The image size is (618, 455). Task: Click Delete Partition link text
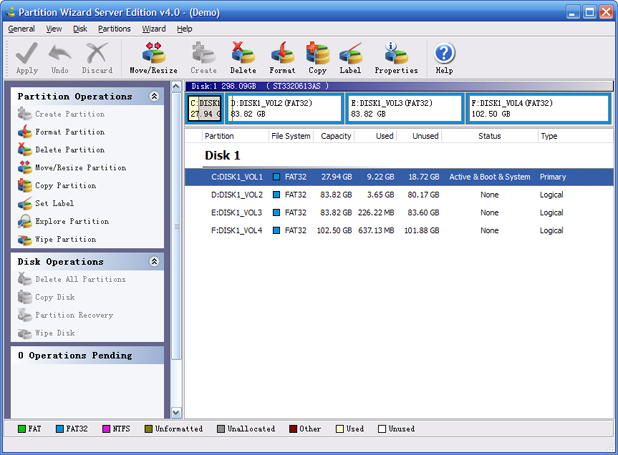[x=70, y=150]
